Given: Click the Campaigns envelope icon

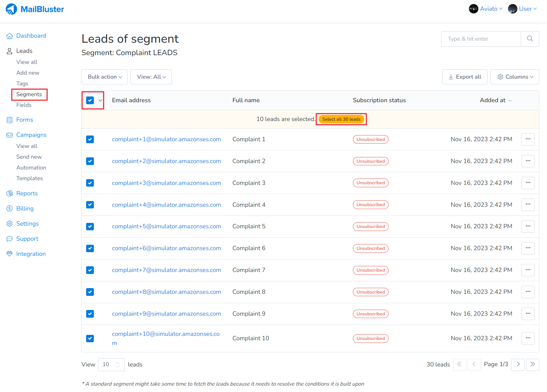Looking at the screenshot, I should tap(9, 135).
